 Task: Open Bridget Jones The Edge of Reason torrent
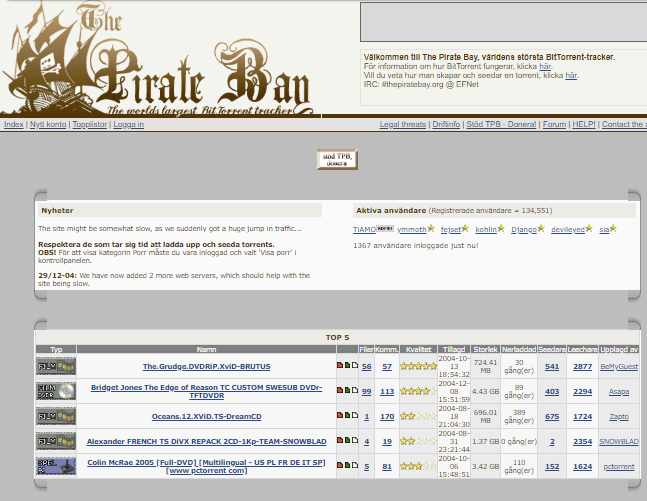click(206, 391)
